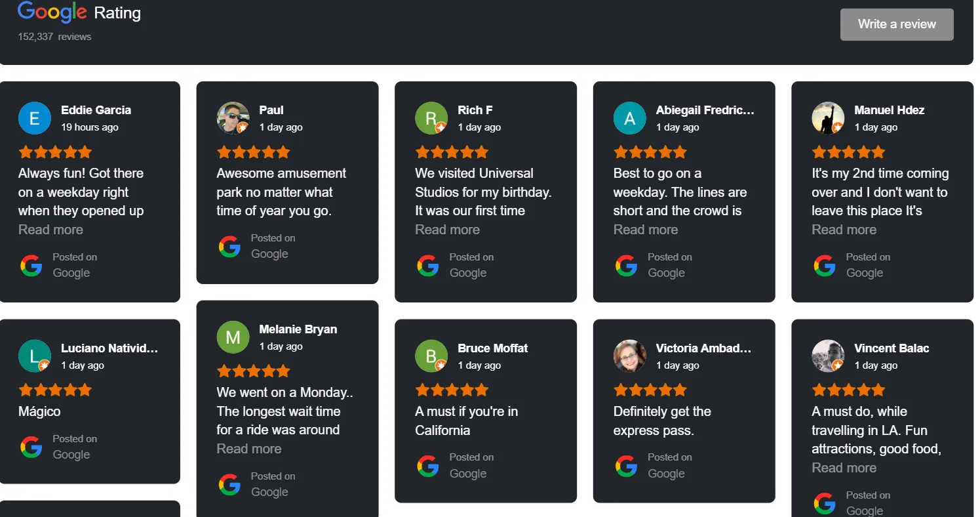
Task: Click Manuel Hdez's profile photo
Action: tap(827, 118)
